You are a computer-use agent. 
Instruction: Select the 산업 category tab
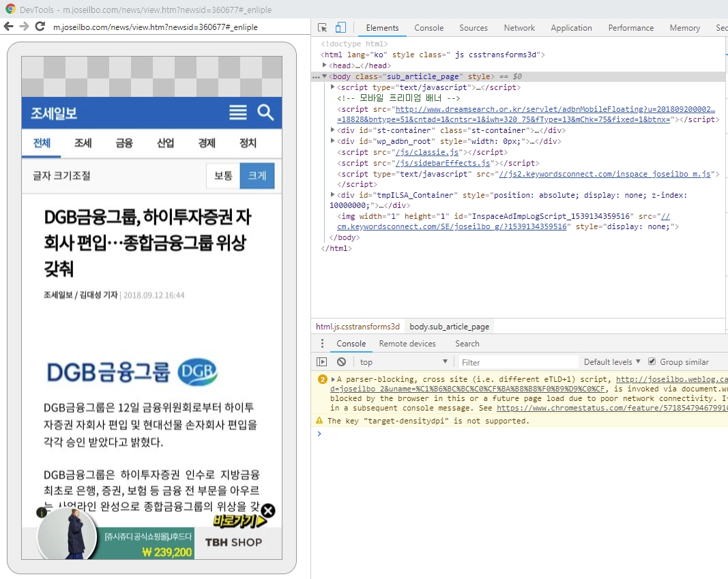coord(165,143)
